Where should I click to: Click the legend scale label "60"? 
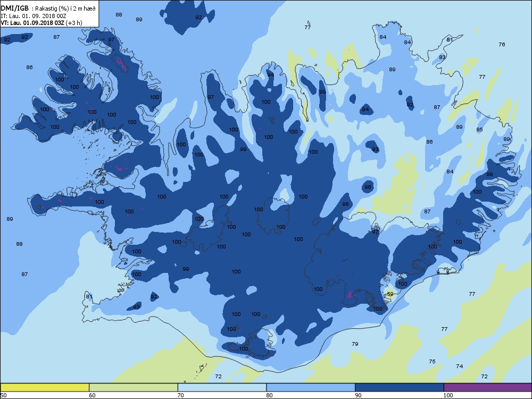(92, 395)
